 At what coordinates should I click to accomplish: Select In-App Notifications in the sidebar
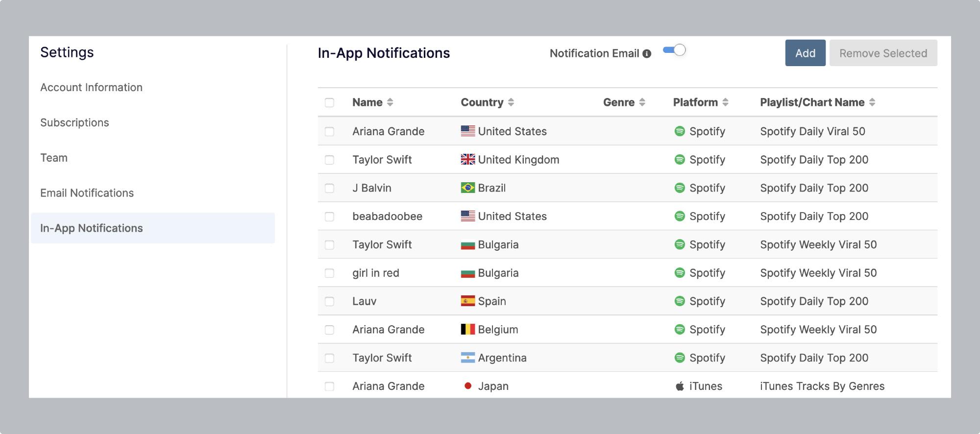coord(153,228)
